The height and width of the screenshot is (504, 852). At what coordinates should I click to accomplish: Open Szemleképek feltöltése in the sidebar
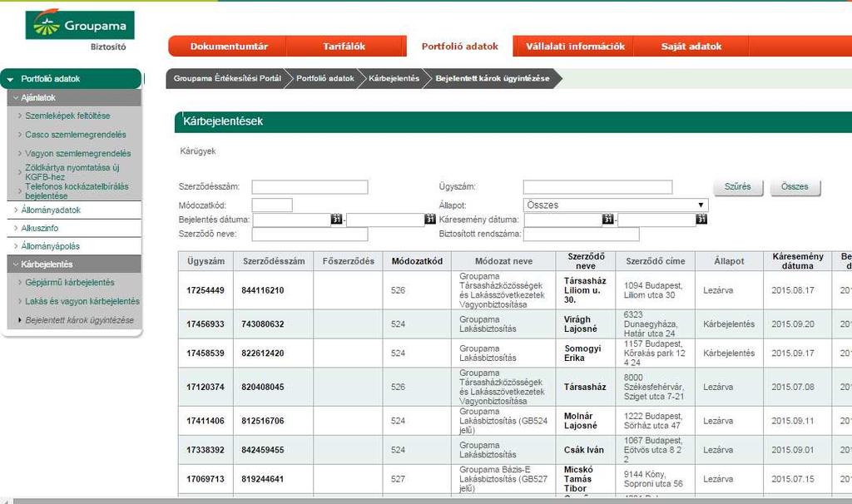tap(67, 116)
